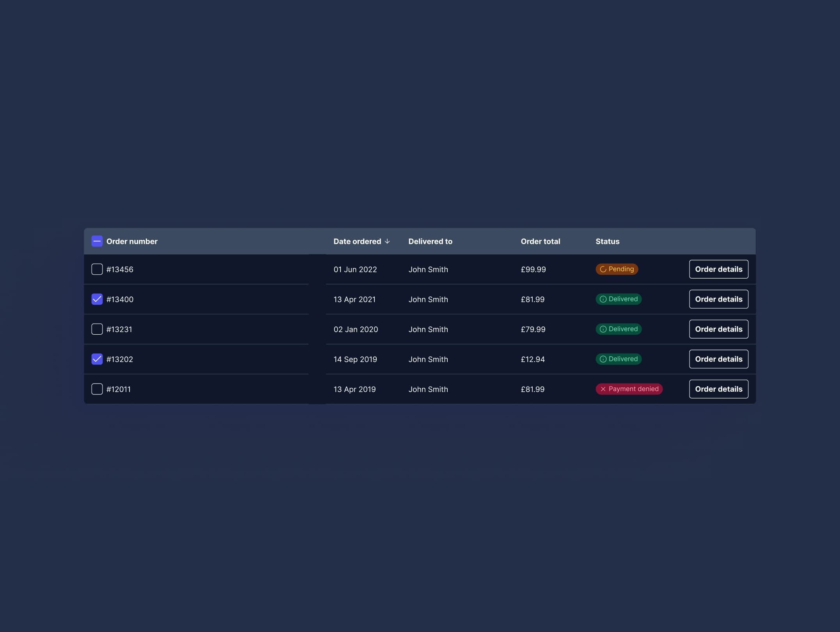Uncheck the box for order #13400
Image resolution: width=840 pixels, height=632 pixels.
coord(97,299)
